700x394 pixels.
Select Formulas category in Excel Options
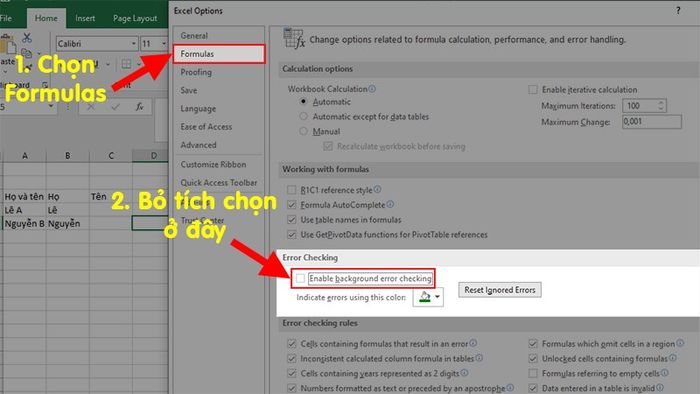click(x=219, y=54)
